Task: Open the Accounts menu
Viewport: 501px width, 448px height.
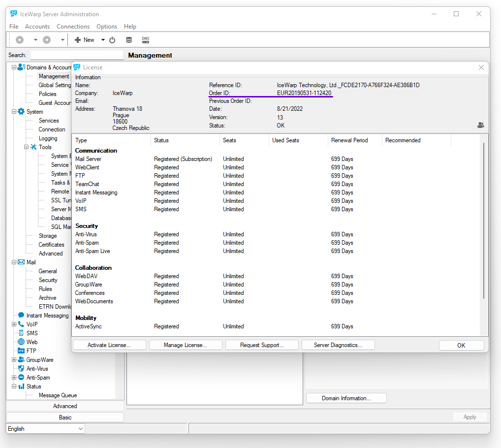Action: [x=37, y=27]
